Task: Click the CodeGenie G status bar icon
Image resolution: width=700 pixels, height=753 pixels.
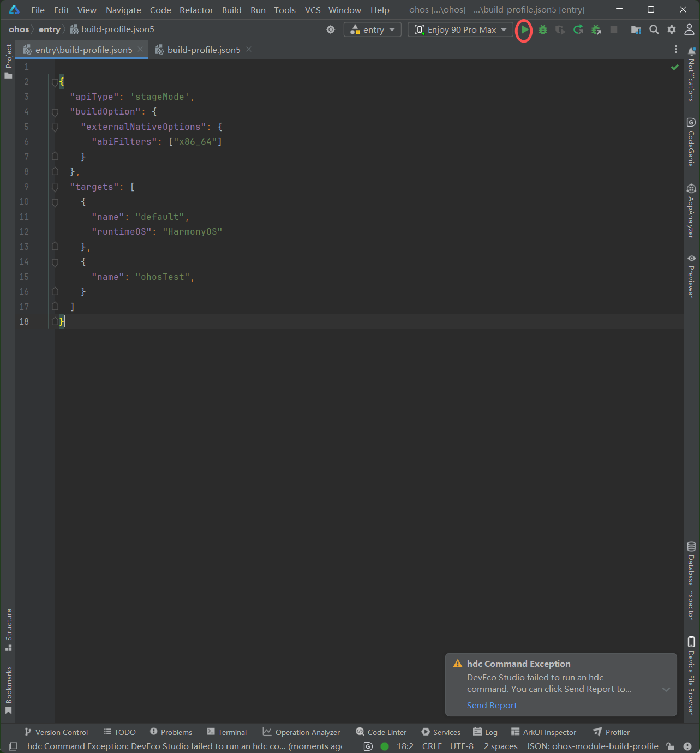Action: click(x=368, y=746)
